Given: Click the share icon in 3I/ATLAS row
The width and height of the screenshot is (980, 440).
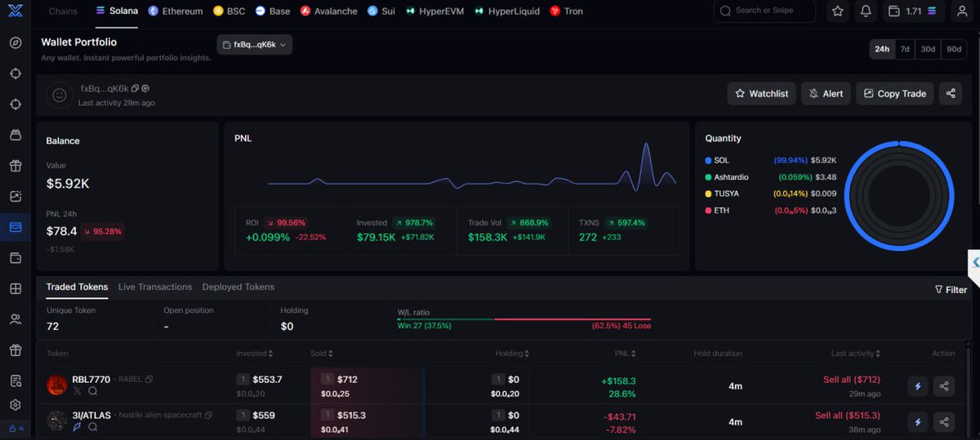Looking at the screenshot, I should point(944,422).
